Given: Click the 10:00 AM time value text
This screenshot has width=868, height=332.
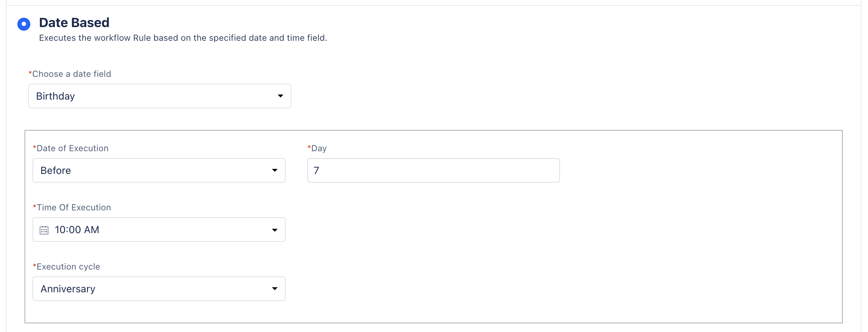Looking at the screenshot, I should point(77,230).
